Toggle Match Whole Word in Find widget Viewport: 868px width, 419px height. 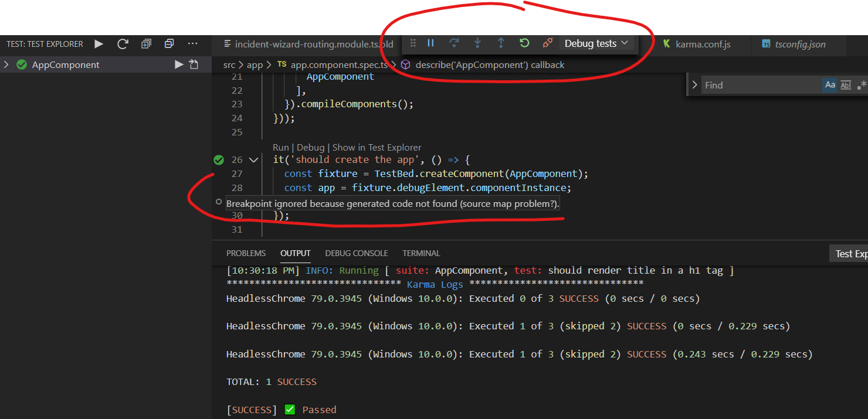(x=846, y=85)
